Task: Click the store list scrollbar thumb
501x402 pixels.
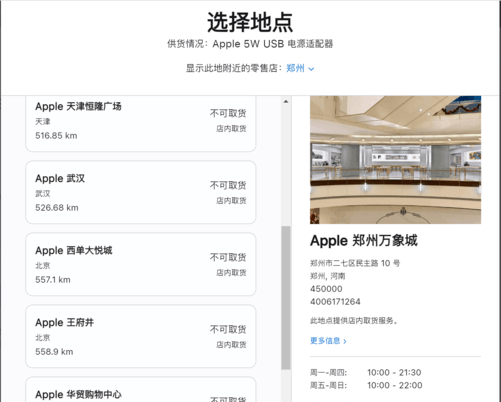Action: click(x=286, y=298)
